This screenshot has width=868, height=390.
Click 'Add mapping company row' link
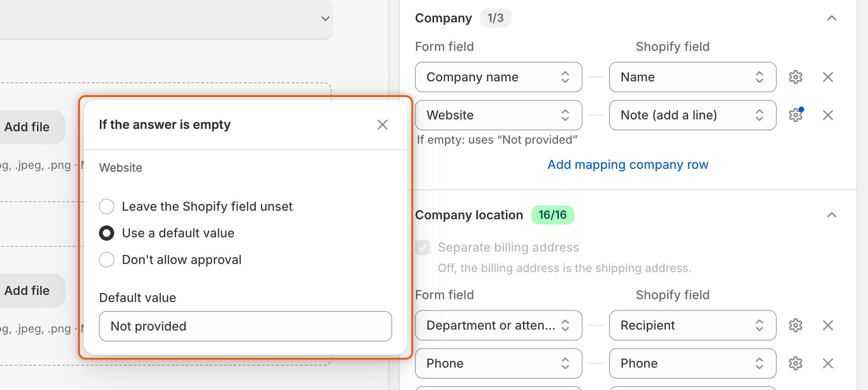[628, 165]
